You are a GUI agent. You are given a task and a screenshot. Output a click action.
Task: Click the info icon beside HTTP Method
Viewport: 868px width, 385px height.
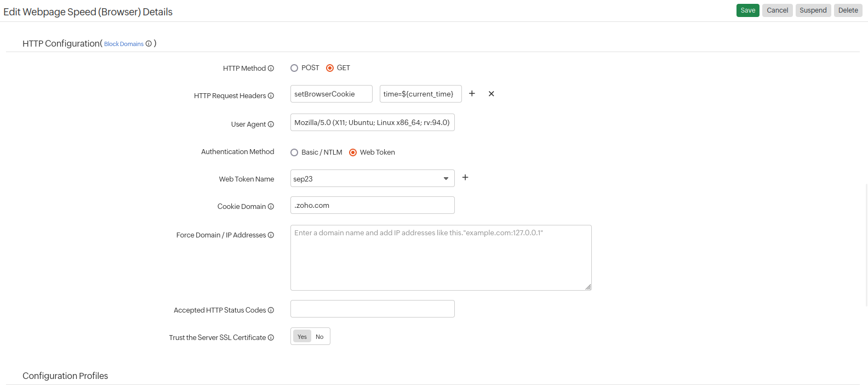(271, 69)
